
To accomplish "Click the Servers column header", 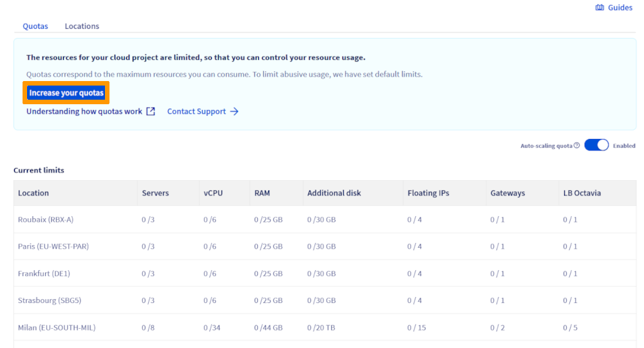I will click(x=155, y=193).
